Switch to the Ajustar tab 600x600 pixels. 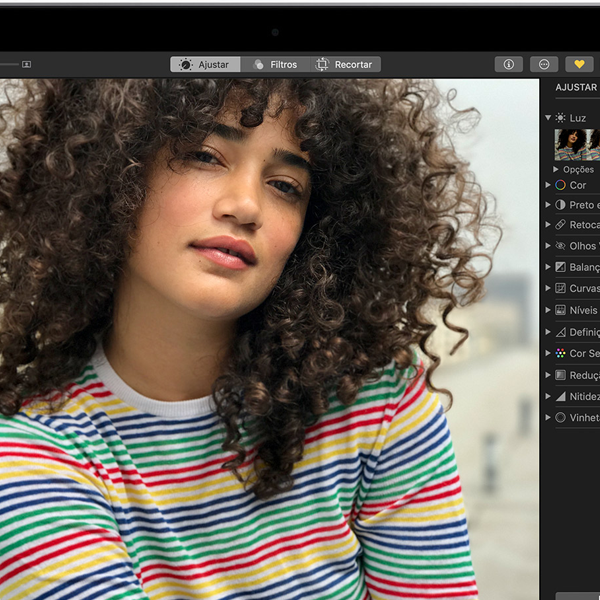[205, 64]
